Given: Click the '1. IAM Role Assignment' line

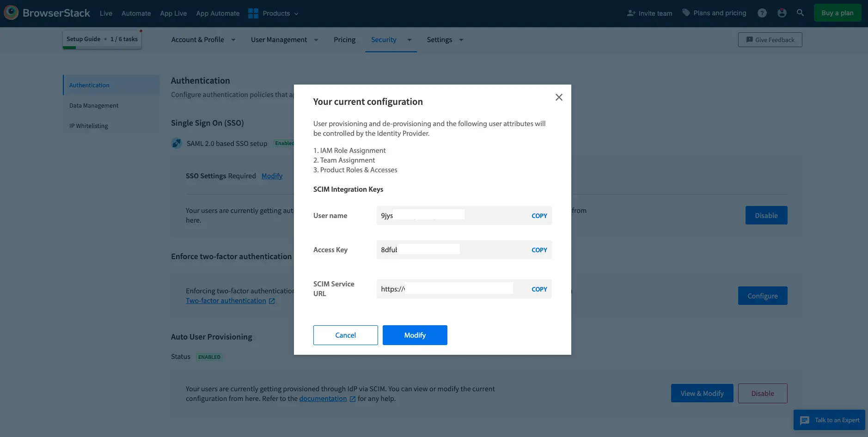Looking at the screenshot, I should [349, 151].
